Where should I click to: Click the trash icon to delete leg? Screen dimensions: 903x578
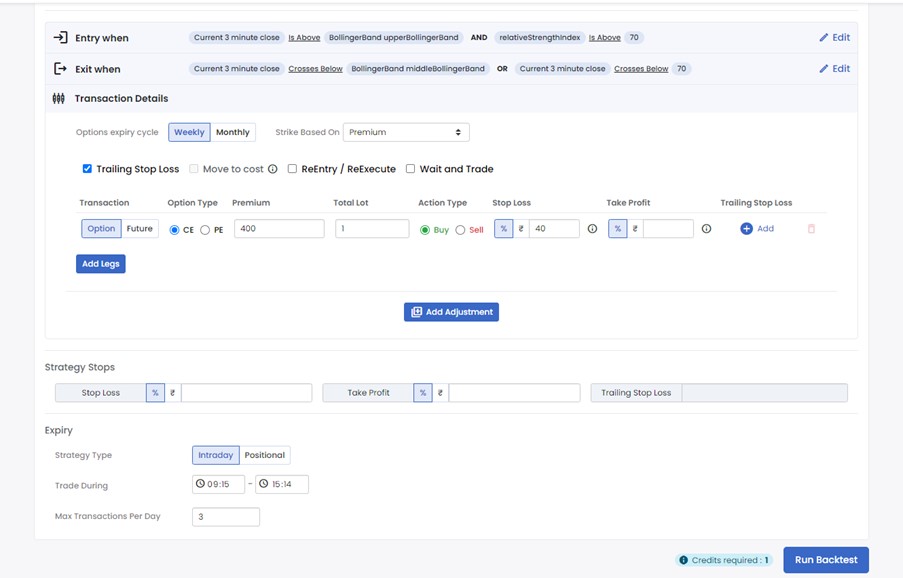811,229
